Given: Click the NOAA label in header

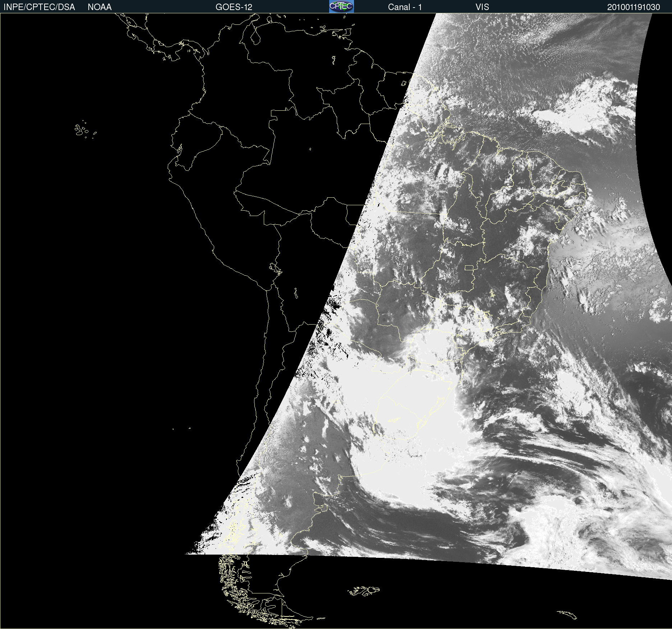Looking at the screenshot, I should (100, 7).
